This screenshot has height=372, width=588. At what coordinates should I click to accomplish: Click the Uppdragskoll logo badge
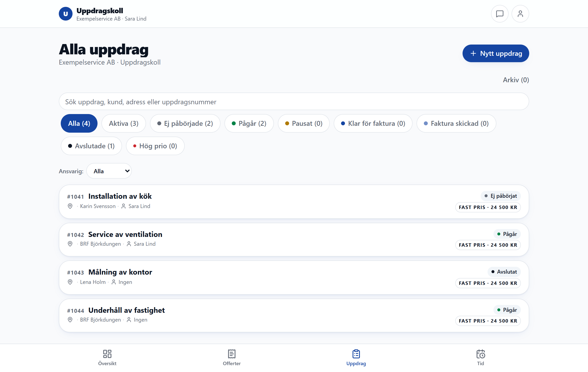(66, 14)
